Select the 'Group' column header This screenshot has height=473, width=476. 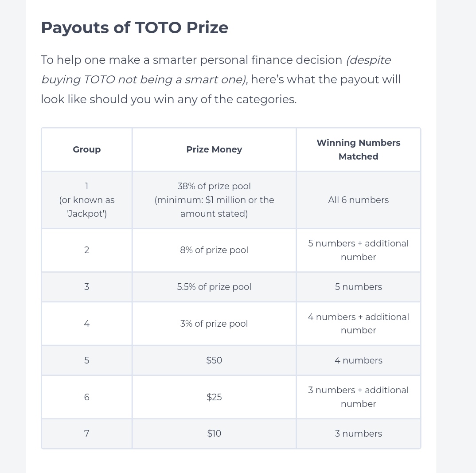(x=87, y=149)
